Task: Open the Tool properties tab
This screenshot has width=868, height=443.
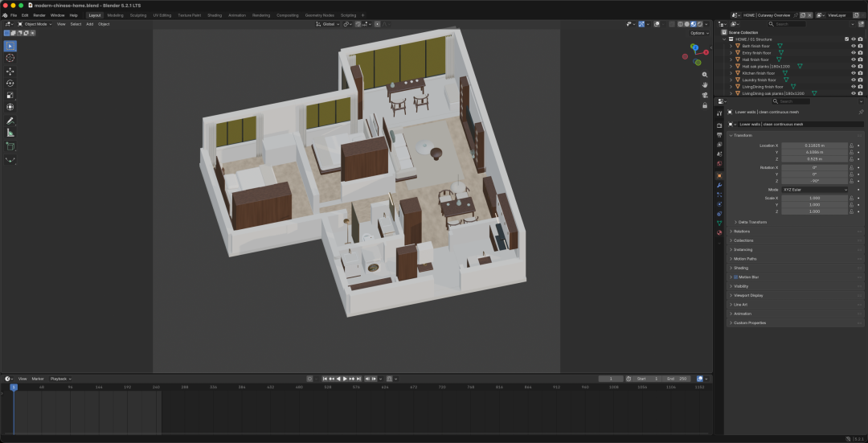Action: pos(719,113)
